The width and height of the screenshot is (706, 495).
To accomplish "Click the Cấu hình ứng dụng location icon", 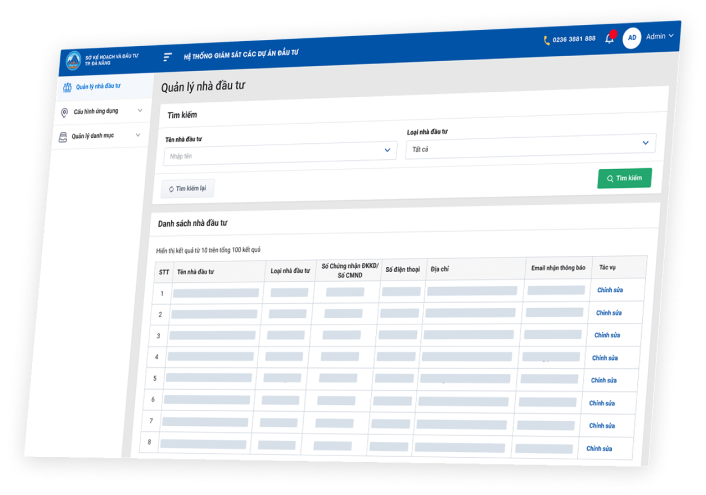I will pyautogui.click(x=65, y=112).
